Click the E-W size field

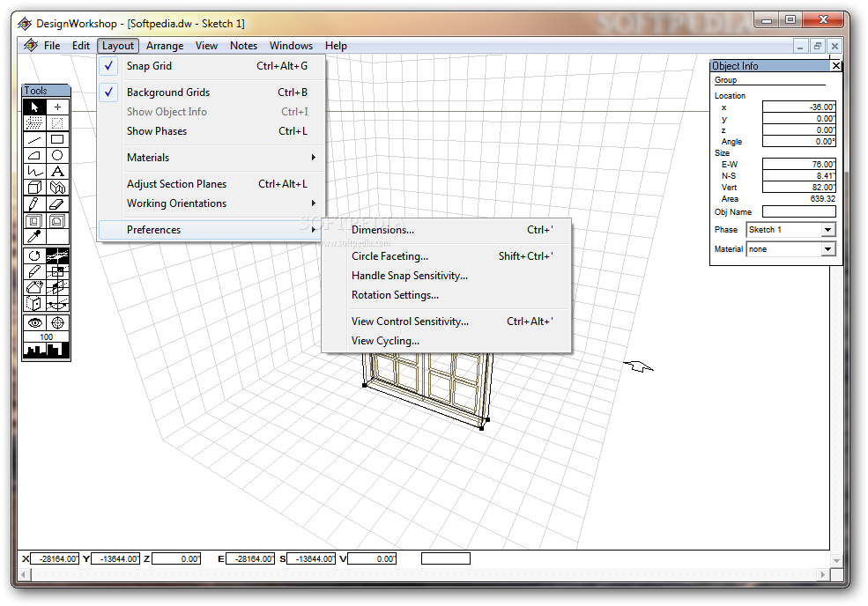[x=798, y=164]
